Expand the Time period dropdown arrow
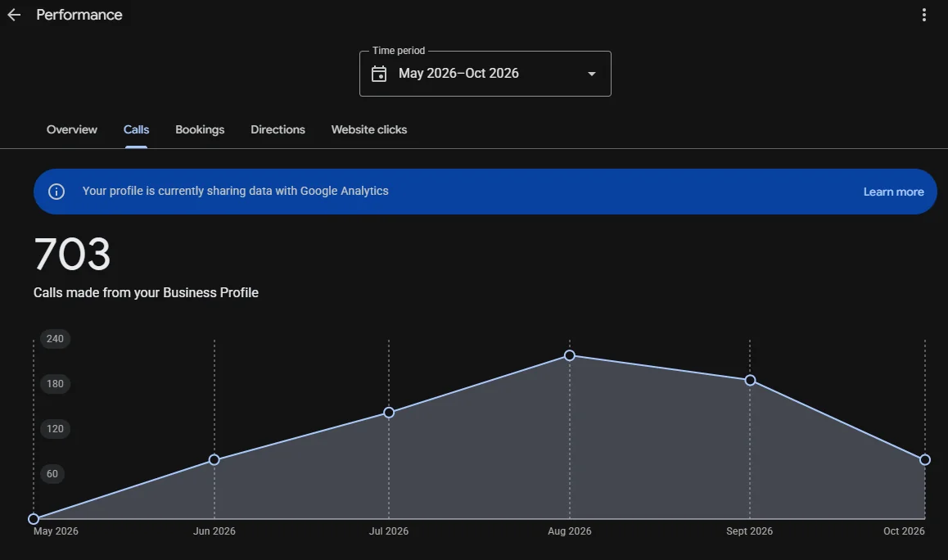The image size is (948, 560). coord(592,74)
